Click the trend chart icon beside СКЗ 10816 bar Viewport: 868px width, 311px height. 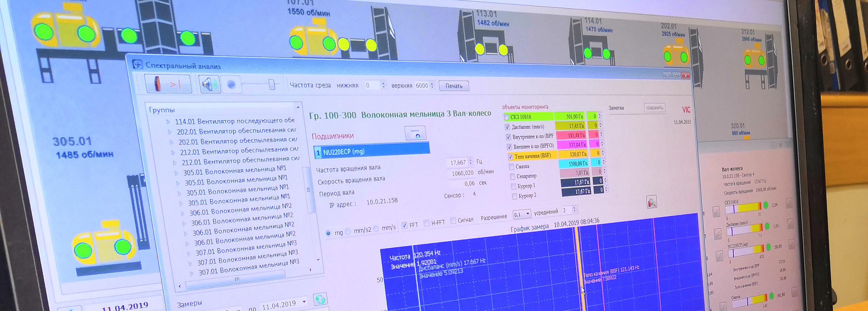716,212
